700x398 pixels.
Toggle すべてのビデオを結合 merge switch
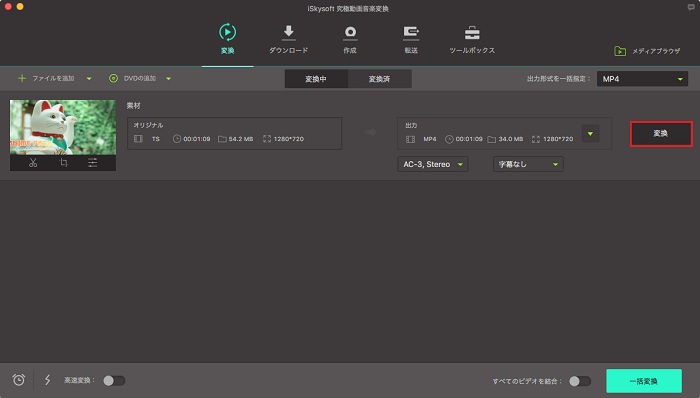[580, 381]
